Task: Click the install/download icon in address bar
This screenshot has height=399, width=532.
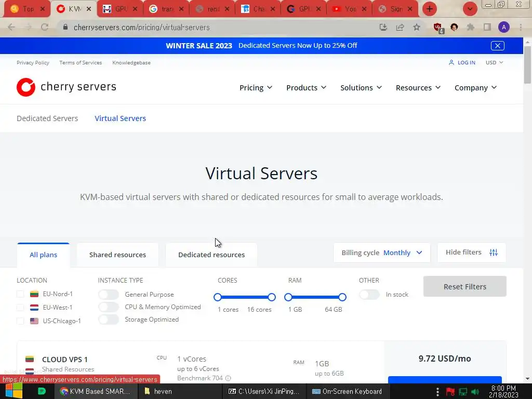Action: (x=383, y=27)
